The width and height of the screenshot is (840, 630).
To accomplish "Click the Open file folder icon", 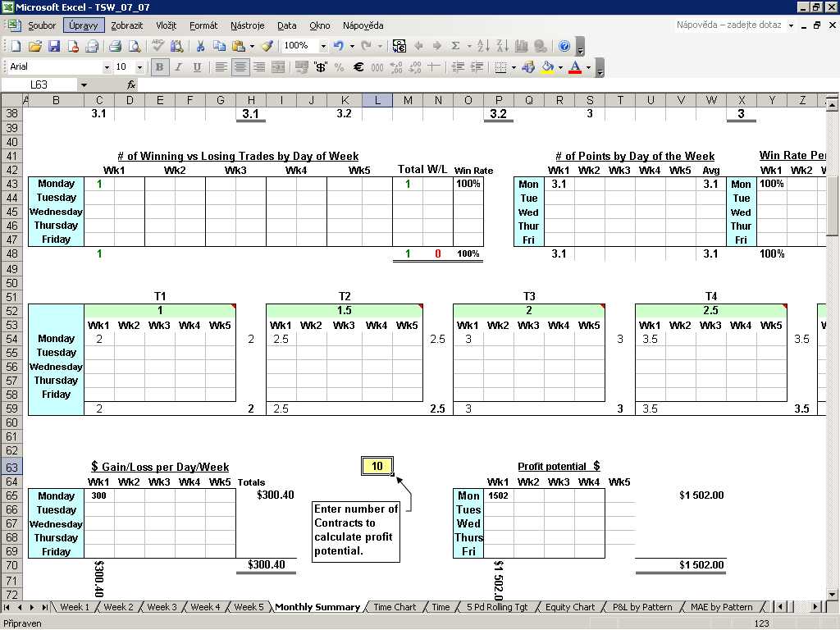I will [x=35, y=46].
